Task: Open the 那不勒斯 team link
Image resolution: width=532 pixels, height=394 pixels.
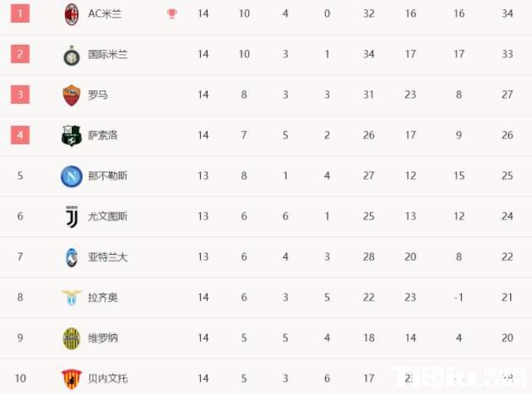Action: click(108, 175)
